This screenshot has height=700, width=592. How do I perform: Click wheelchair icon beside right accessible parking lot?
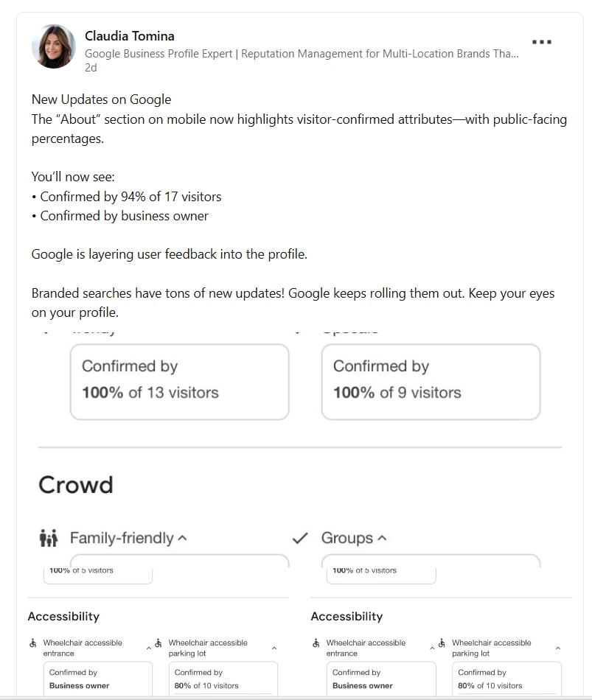click(442, 643)
